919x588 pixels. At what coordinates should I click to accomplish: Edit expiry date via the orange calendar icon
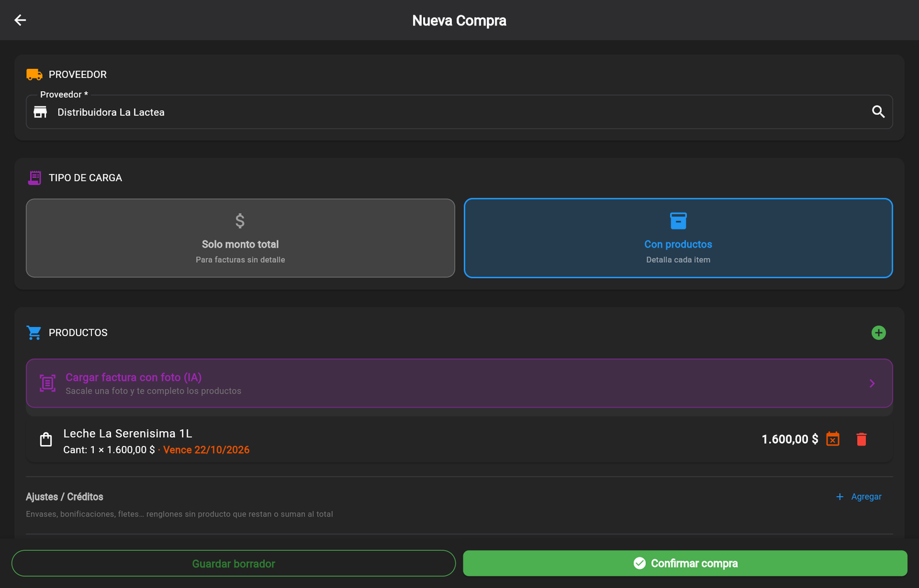[x=833, y=439]
